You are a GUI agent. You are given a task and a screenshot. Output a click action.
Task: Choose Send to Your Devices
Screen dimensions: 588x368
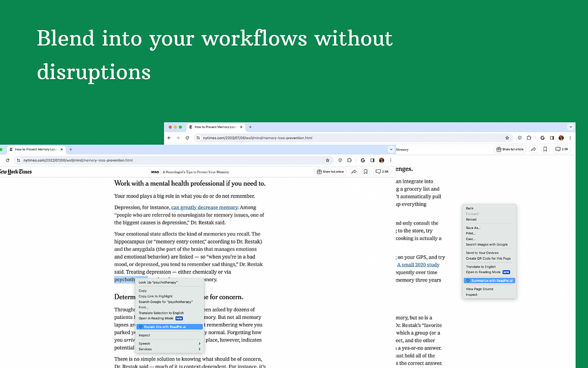point(489,253)
